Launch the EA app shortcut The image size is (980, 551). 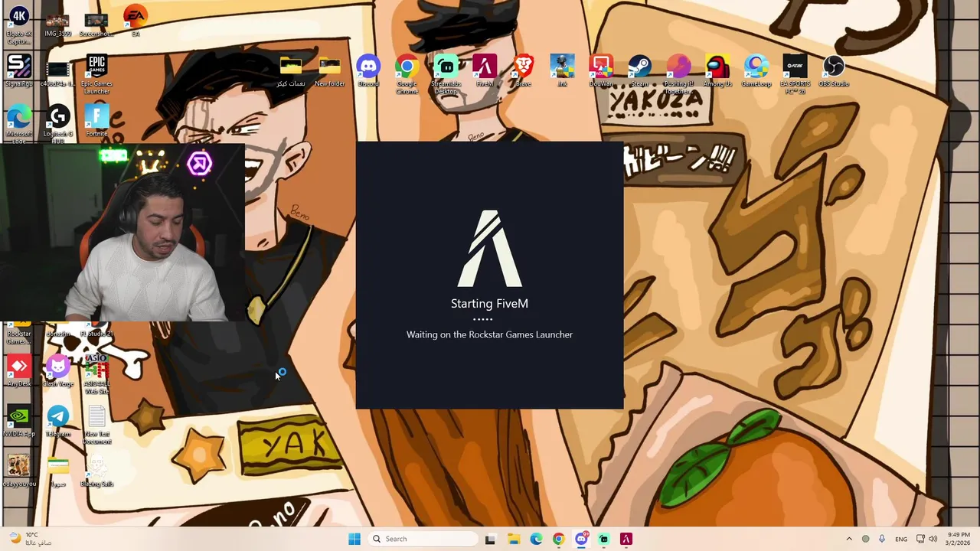pyautogui.click(x=136, y=22)
